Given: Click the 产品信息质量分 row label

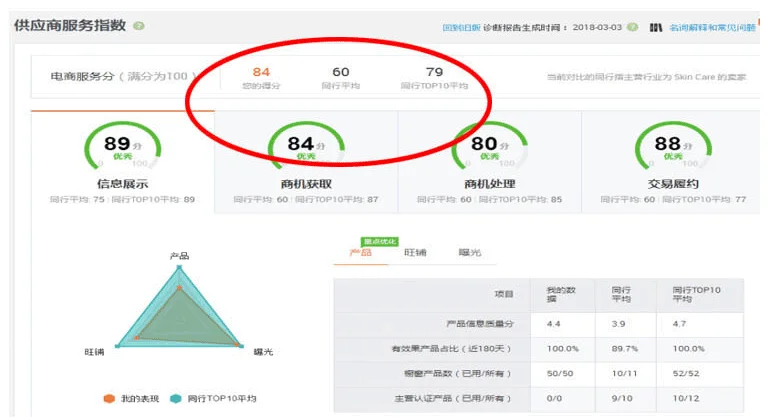Looking at the screenshot, I should (480, 324).
